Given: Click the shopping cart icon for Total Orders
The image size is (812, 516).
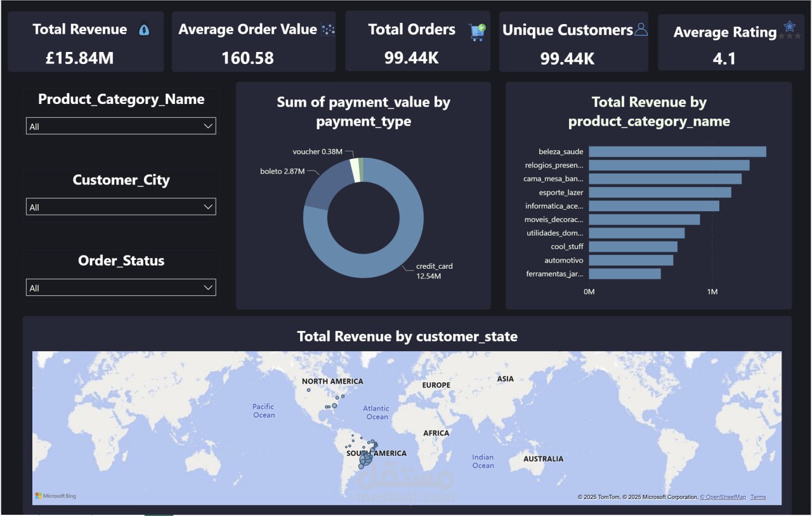Looking at the screenshot, I should [x=477, y=32].
